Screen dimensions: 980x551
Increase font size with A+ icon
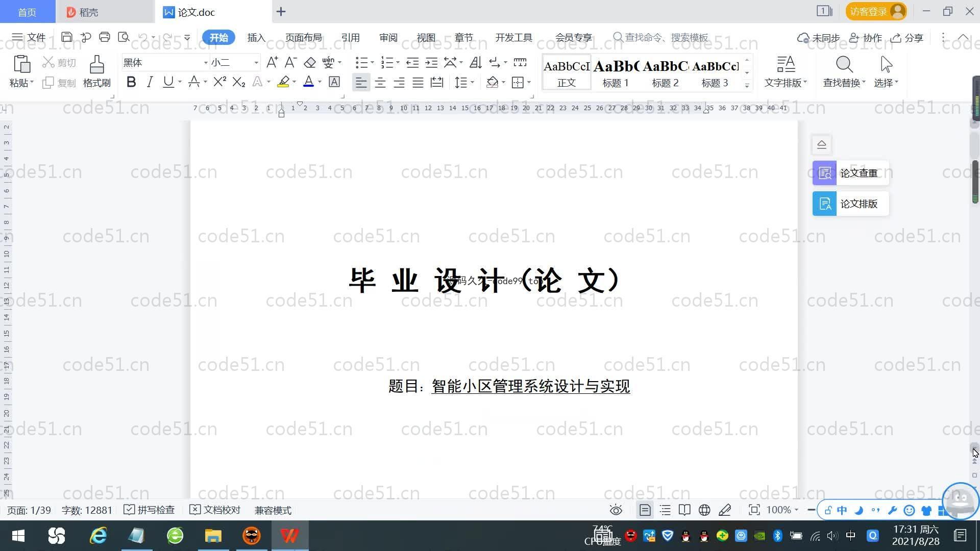tap(272, 62)
